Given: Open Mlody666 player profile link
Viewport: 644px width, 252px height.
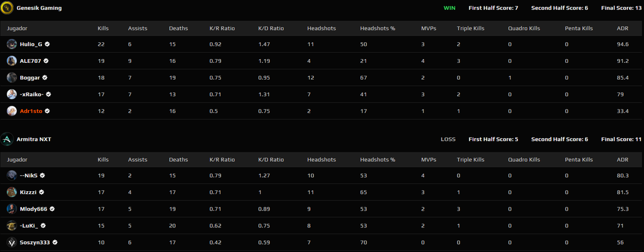Looking at the screenshot, I should point(34,209).
